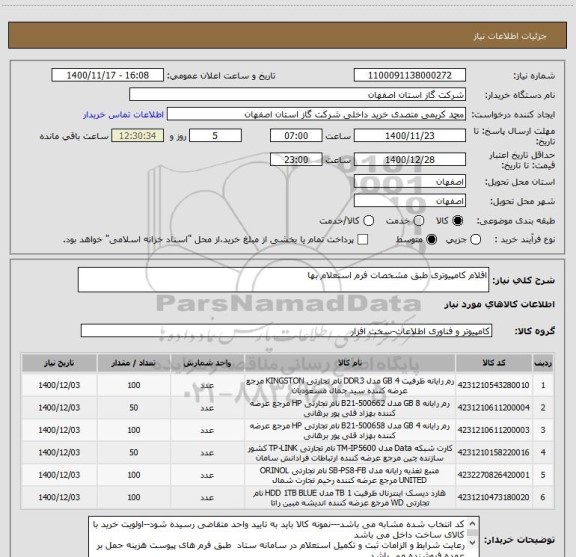The height and width of the screenshot is (557, 576).
Task: Click product code 4231210611200003
Action: [x=493, y=430]
